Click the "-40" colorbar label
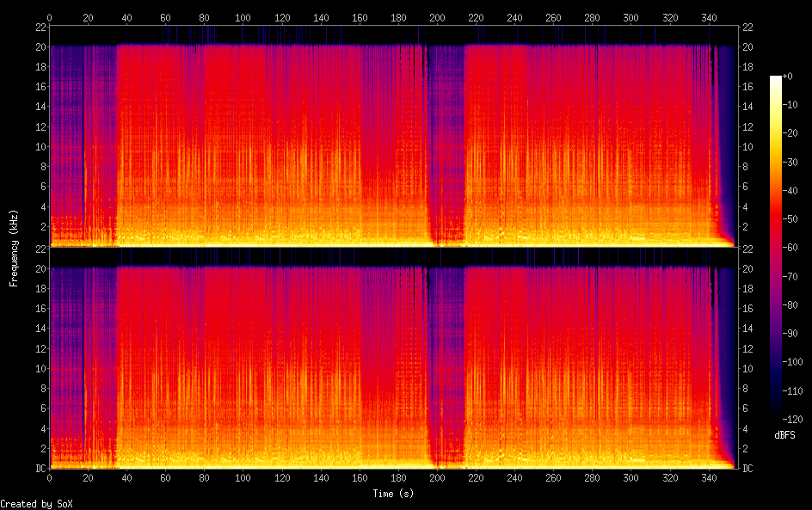This screenshot has height=510, width=812. click(790, 191)
